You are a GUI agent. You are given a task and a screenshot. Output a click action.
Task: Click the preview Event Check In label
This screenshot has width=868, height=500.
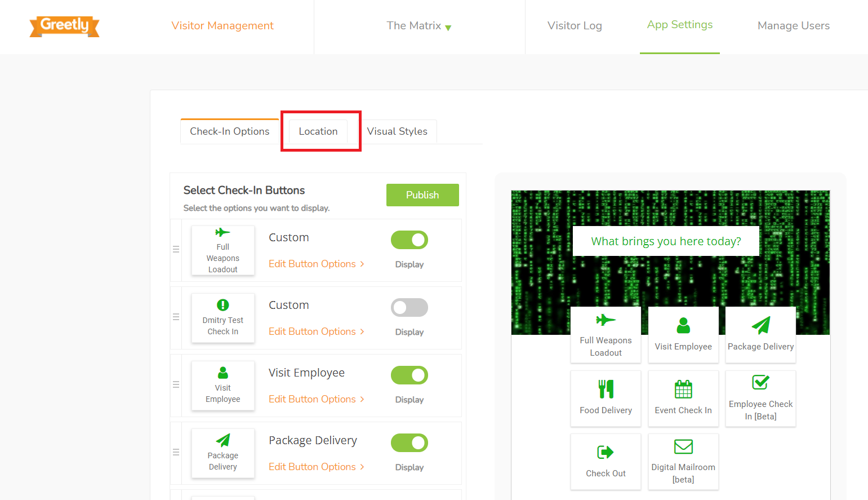pos(683,410)
